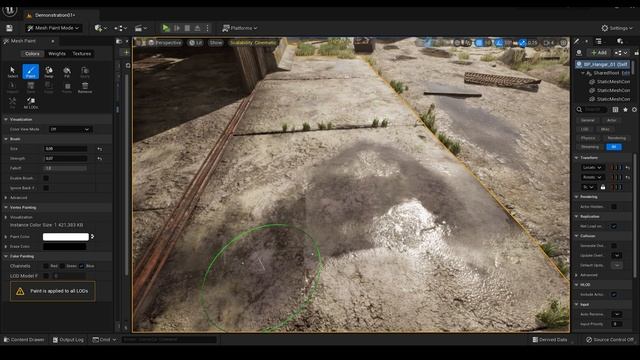Click the black Erase Color swatch
This screenshot has width=640, height=360.
65,247
